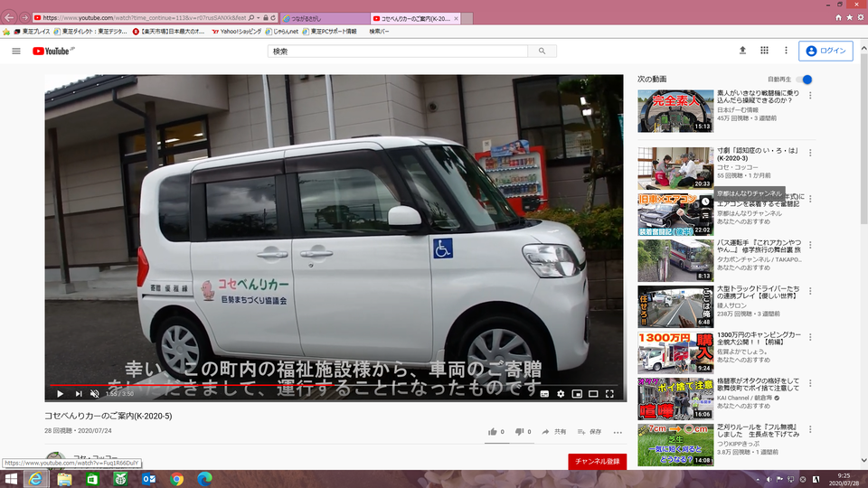Open options menu for バス運転手 video
This screenshot has height=488, width=868.
pyautogui.click(x=810, y=245)
